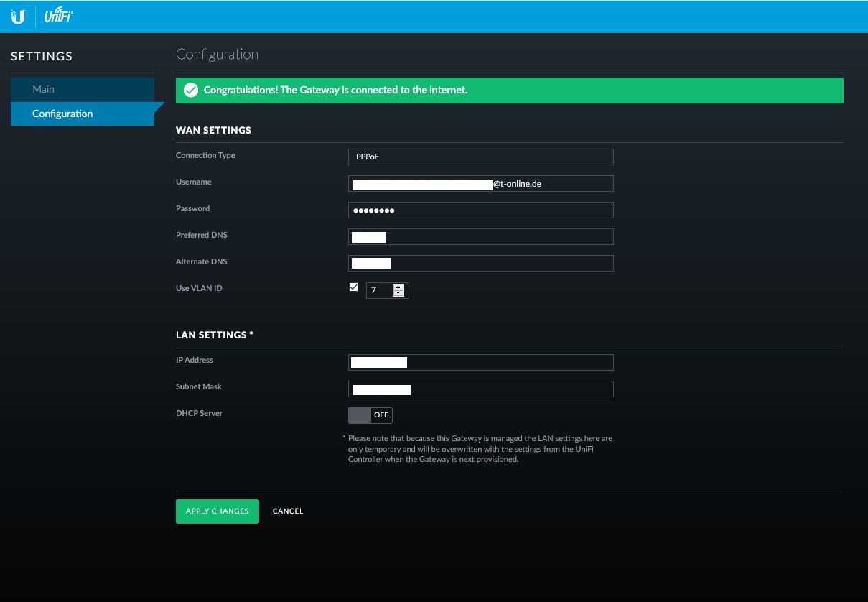Screen dimensions: 868x602
Task: Decrease VLAN ID with down arrow
Action: [398, 294]
